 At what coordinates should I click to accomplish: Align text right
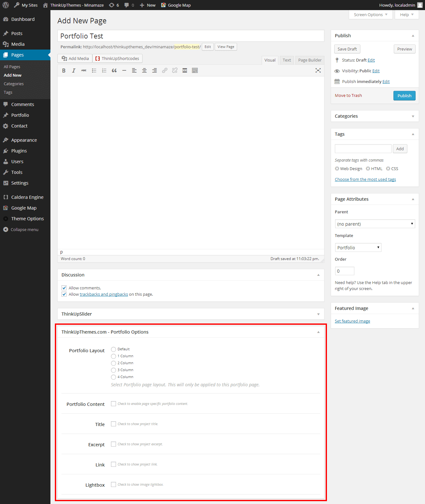coord(154,71)
